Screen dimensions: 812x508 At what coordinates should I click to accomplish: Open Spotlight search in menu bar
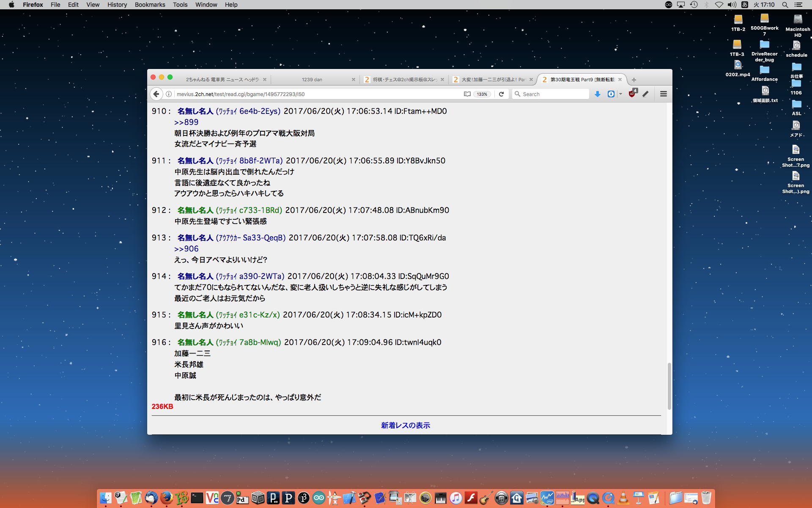click(x=785, y=5)
